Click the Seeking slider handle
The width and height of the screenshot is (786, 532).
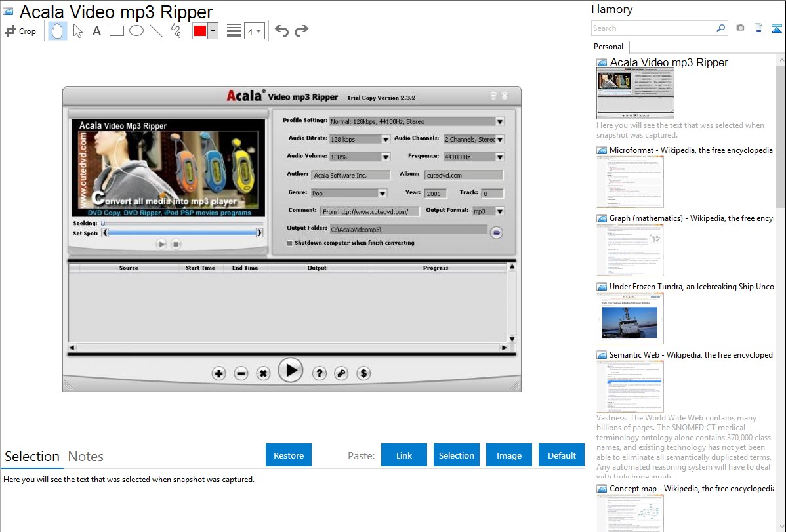103,223
